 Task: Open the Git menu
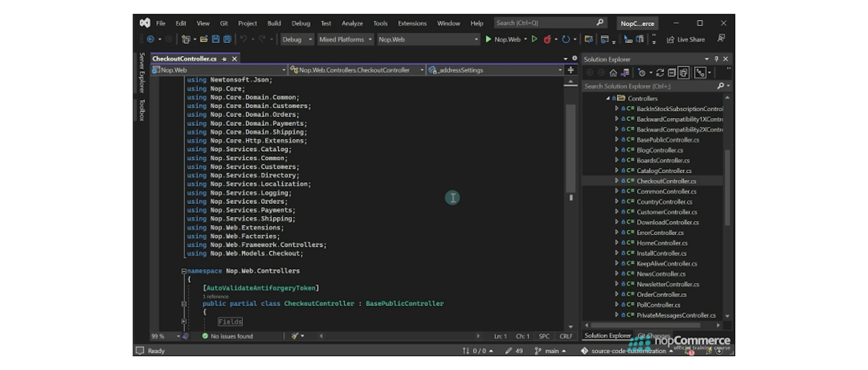(x=224, y=23)
